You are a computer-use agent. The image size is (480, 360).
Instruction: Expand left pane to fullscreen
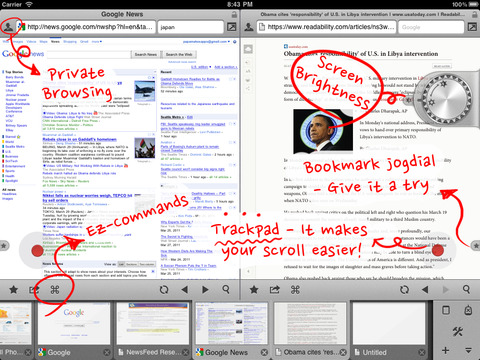pyautogui.click(x=231, y=27)
